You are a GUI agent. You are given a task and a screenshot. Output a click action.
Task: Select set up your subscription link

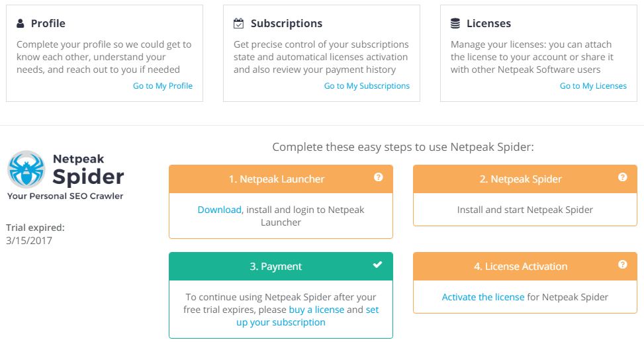[x=307, y=316]
